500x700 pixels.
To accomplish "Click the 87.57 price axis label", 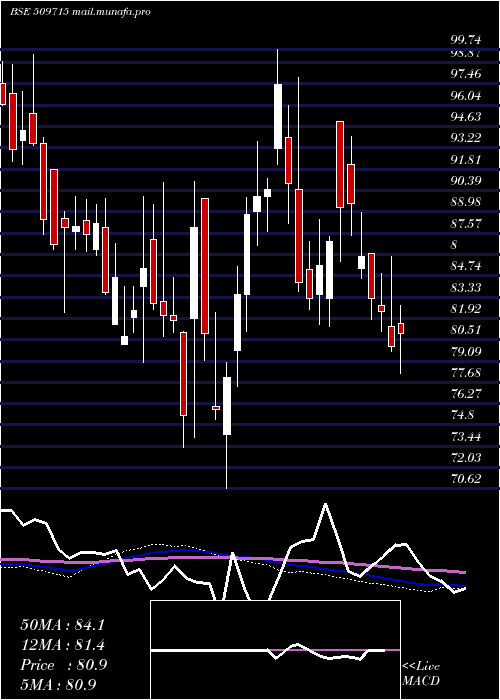I will [466, 223].
